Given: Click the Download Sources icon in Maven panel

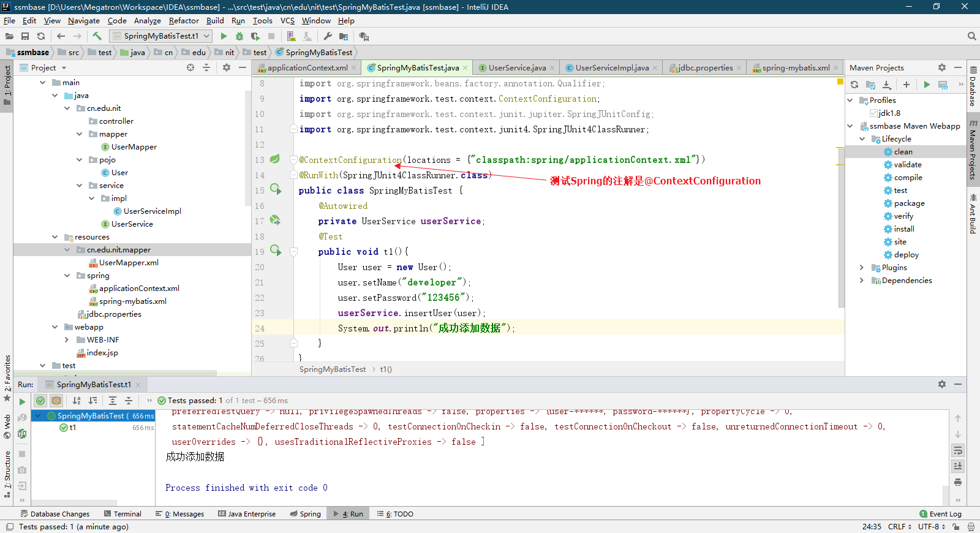Looking at the screenshot, I should click(x=886, y=85).
